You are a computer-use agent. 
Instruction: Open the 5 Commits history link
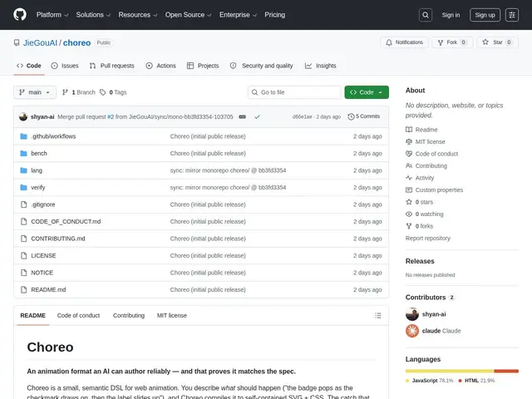tap(364, 116)
